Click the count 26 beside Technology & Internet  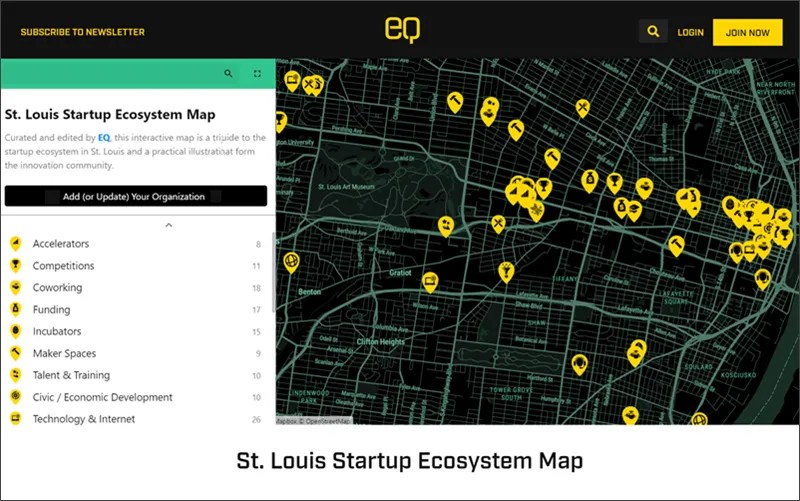click(x=256, y=419)
